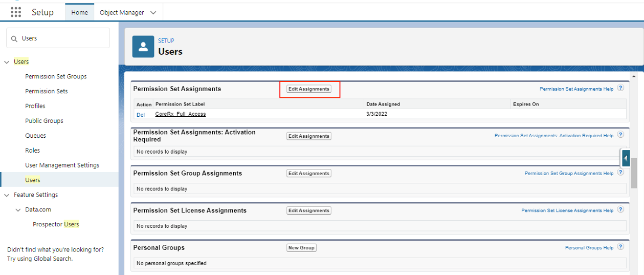Click the vertical scrollbar thumb

pos(634,173)
